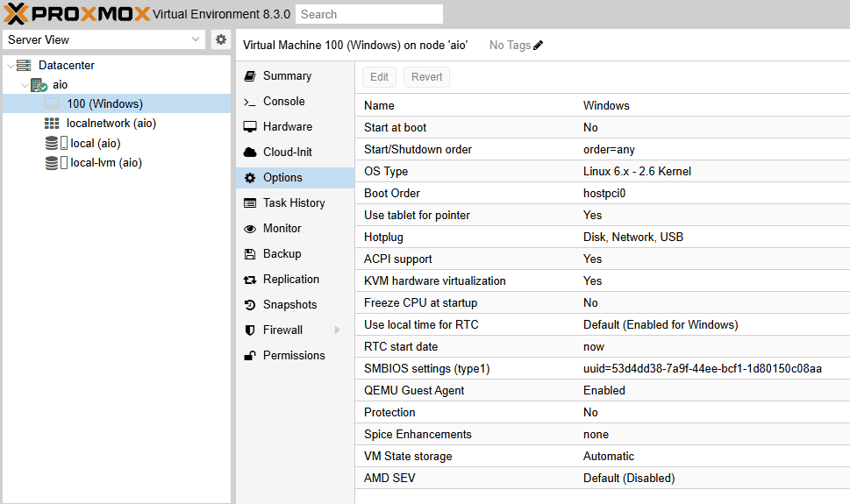Viewport: 850px width, 504px height.
Task: Click the SMBIOS uuid value
Action: click(x=703, y=369)
